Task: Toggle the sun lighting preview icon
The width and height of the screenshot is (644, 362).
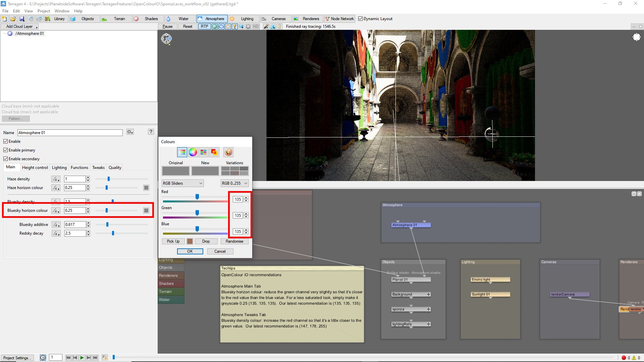Action: coord(228,26)
